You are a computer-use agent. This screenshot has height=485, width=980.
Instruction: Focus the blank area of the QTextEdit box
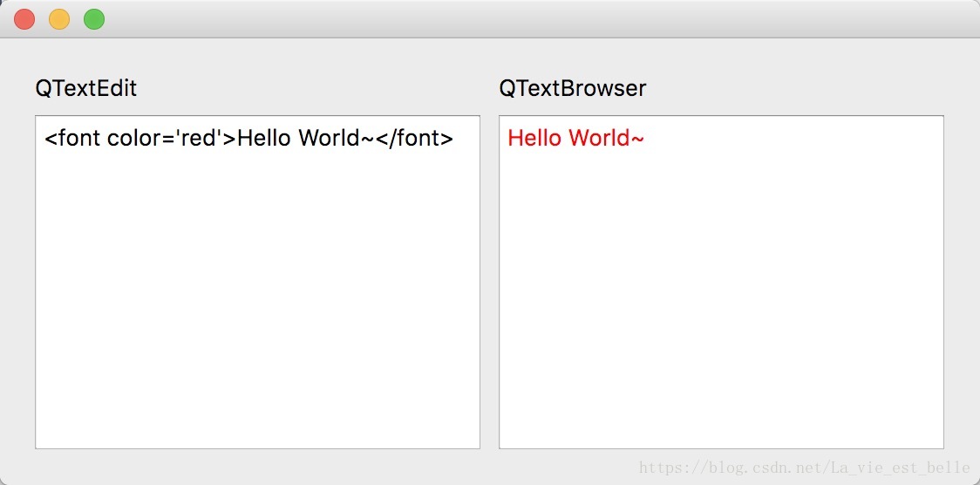click(257, 300)
